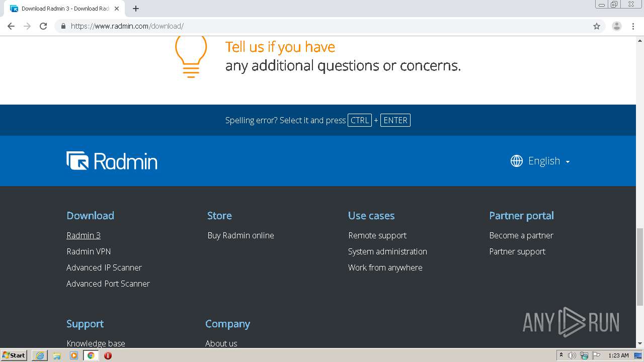The image size is (644, 362).
Task: Close the Download Radmin 3 tab
Action: pyautogui.click(x=117, y=9)
